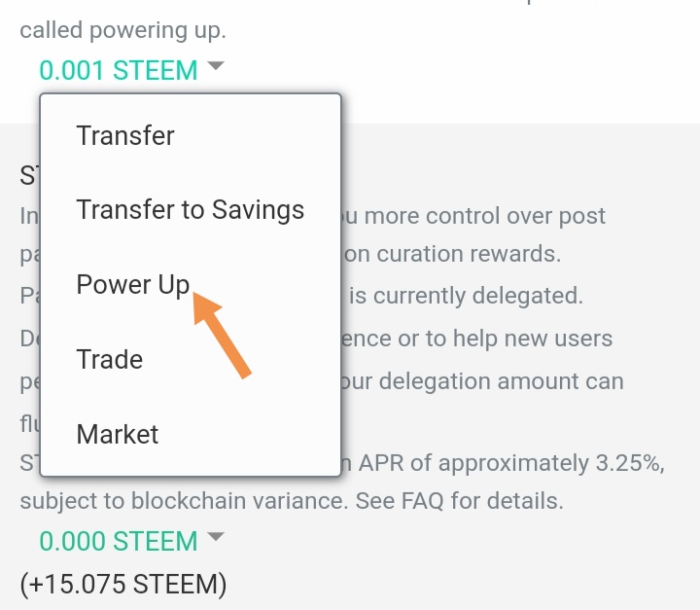Screen dimensions: 700x610
Task: Select the Power Up menu entry
Action: point(133,284)
